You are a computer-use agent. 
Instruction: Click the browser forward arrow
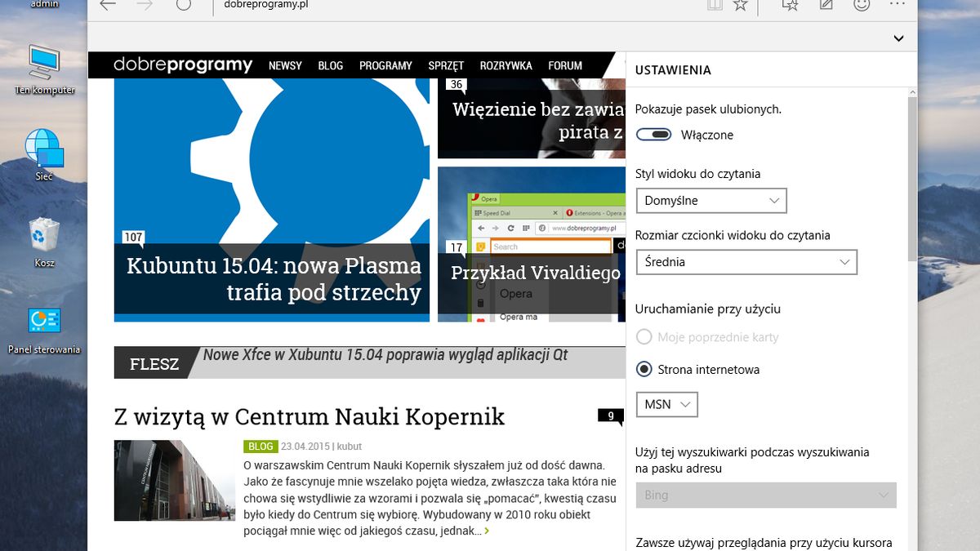pos(145,5)
